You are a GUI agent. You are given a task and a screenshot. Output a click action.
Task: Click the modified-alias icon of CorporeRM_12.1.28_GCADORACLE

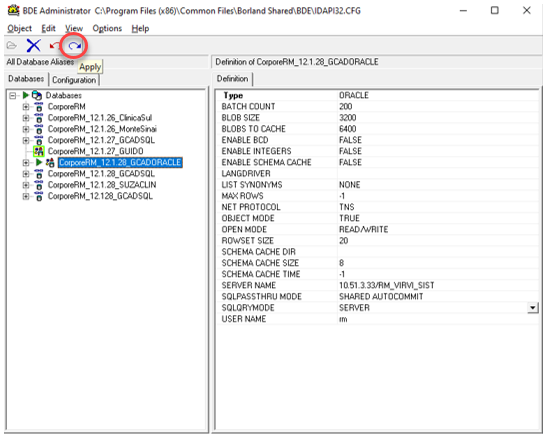pos(50,162)
